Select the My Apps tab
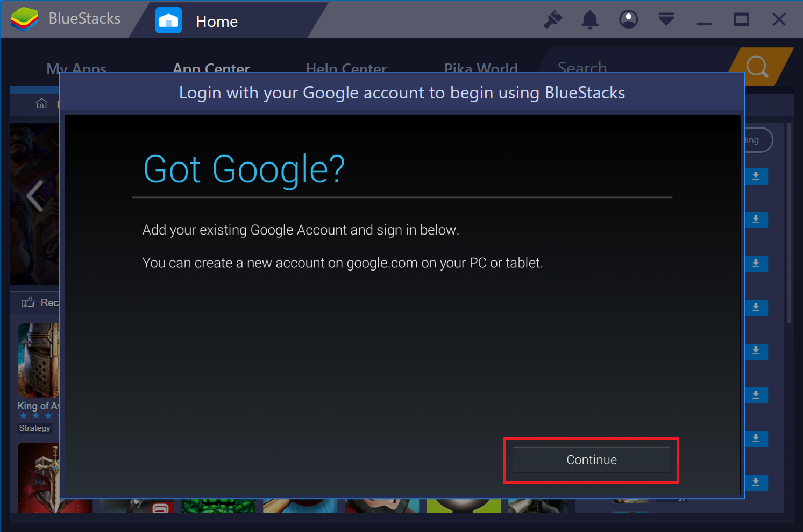The width and height of the screenshot is (803, 532). [76, 68]
